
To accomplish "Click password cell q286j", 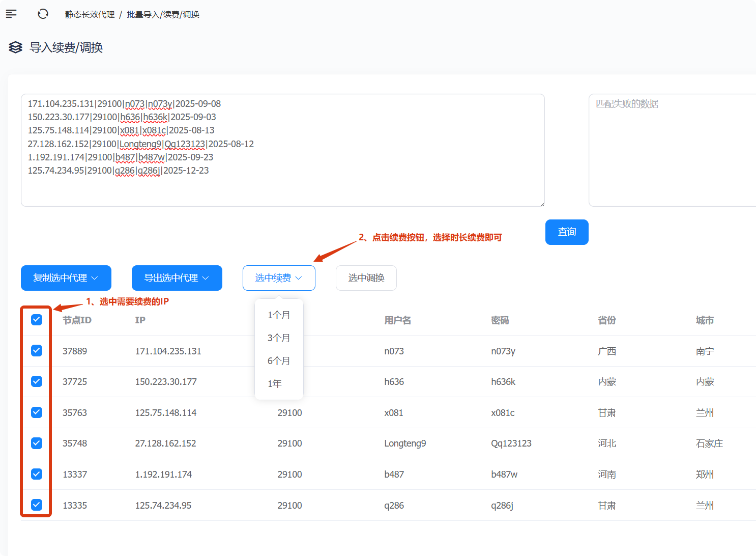I will [x=502, y=506].
